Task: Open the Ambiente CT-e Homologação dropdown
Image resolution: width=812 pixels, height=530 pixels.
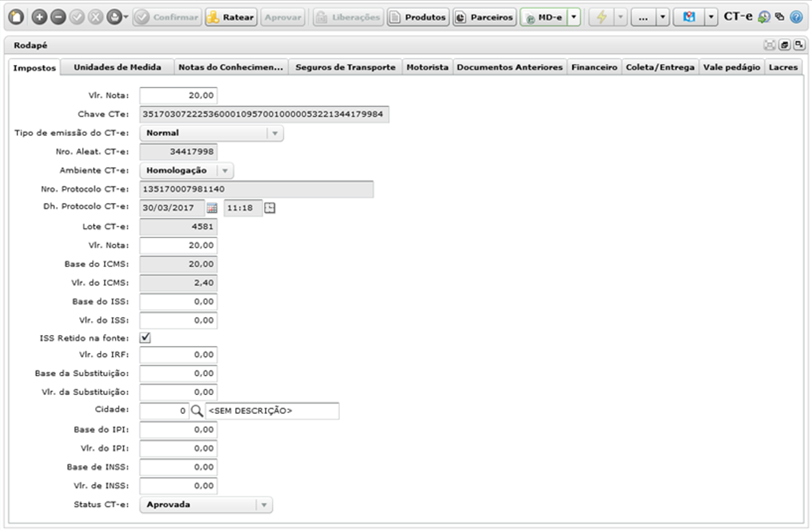Action: point(225,170)
